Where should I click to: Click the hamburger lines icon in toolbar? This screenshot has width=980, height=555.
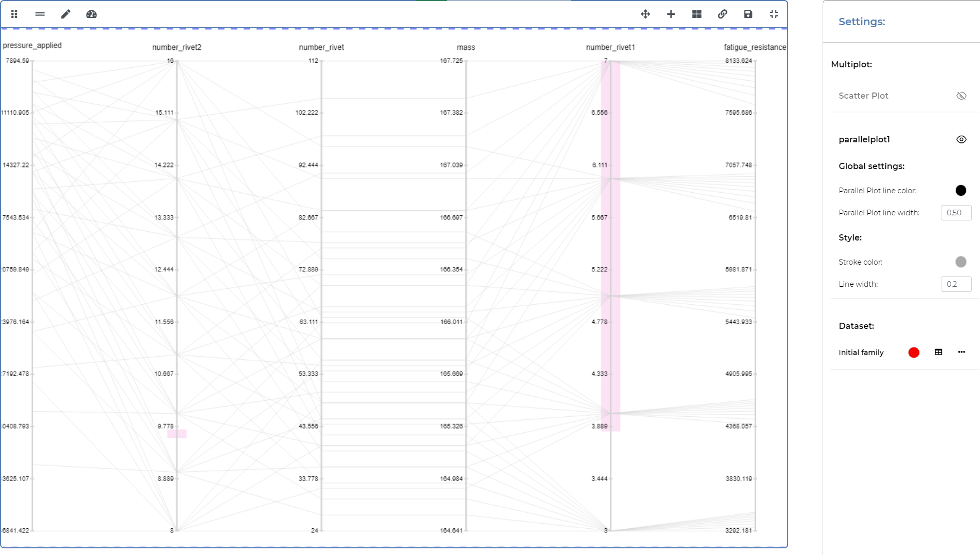[40, 14]
